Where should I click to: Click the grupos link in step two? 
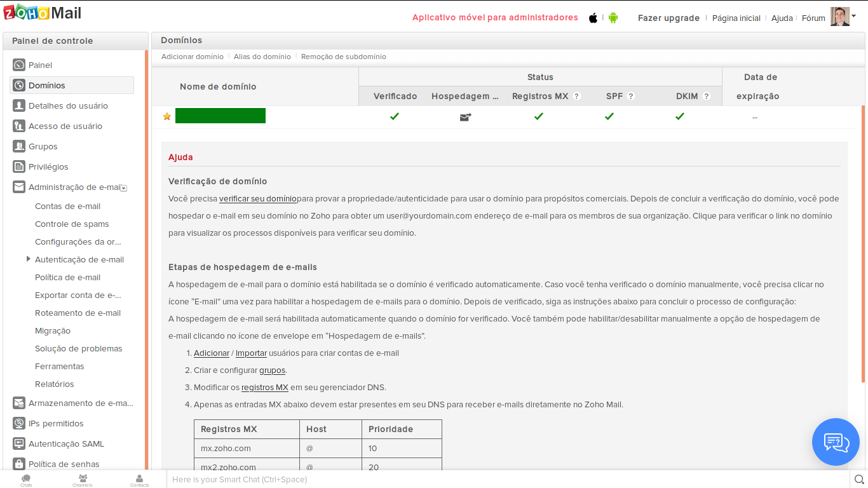[x=272, y=370]
